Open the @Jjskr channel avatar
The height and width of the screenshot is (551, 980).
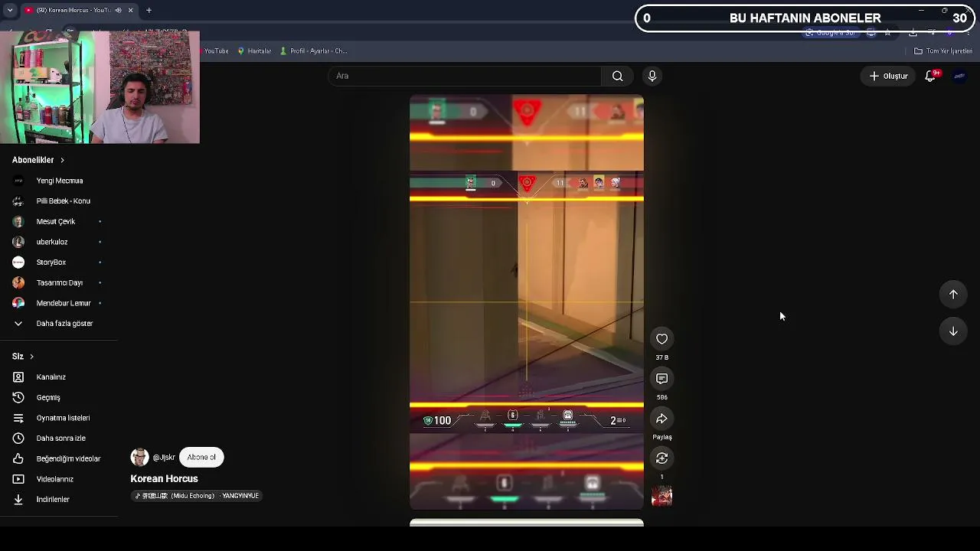point(139,458)
